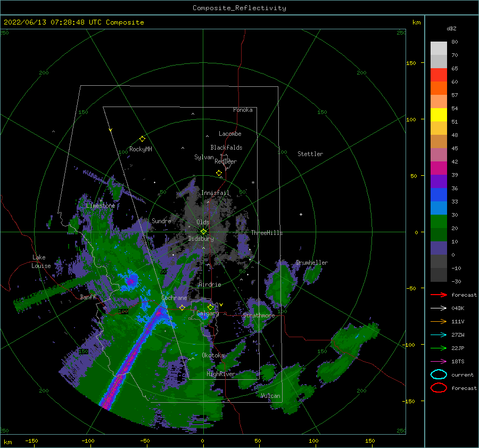Screen dimensions: 479x448
Task: Select the pink 42-45 dBZ color swatch
Action: [439, 154]
